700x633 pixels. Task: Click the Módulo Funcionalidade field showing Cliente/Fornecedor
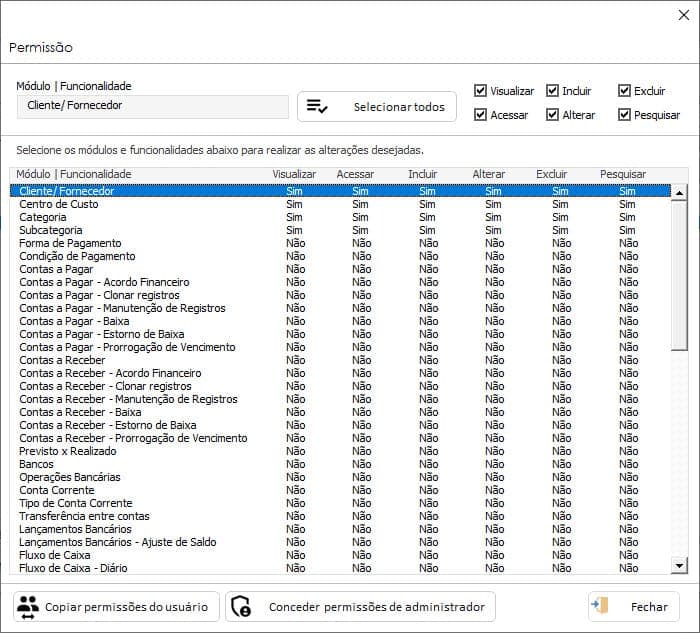point(153,106)
